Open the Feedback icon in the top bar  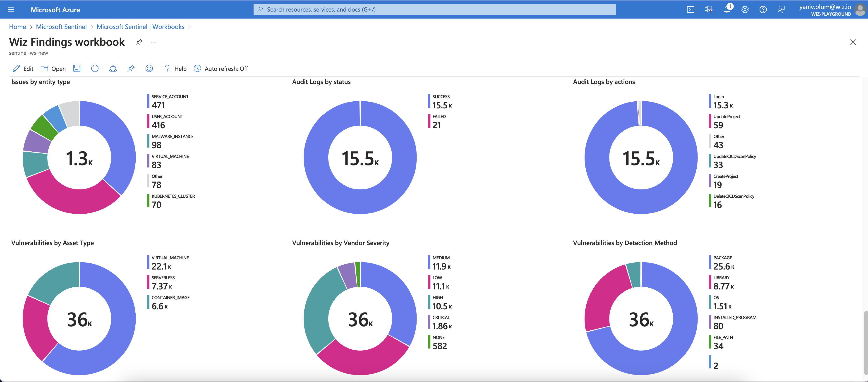click(781, 10)
